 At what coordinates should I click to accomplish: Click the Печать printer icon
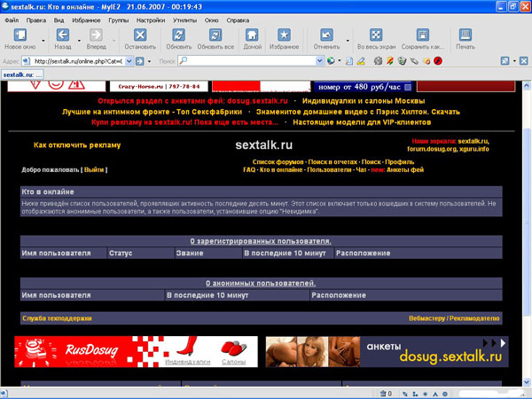click(x=465, y=35)
